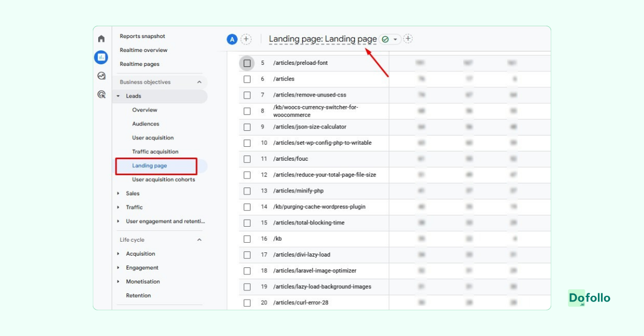The width and height of the screenshot is (644, 336).
Task: Add a comparison using the plus icon
Action: pyautogui.click(x=246, y=39)
